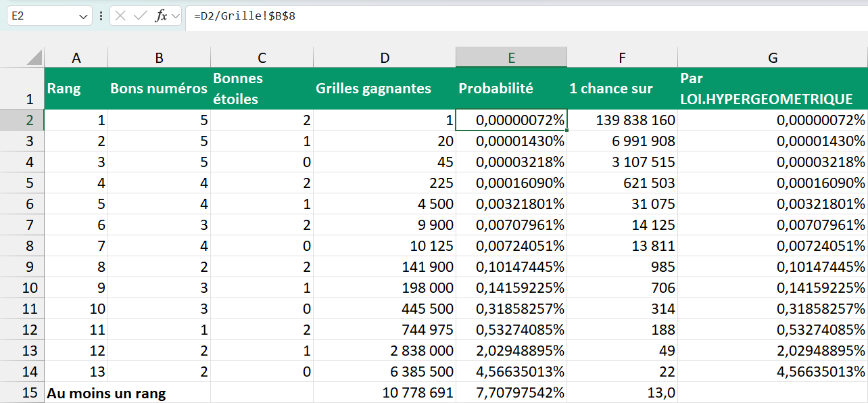Select the cell containing 2 838 000

click(385, 351)
